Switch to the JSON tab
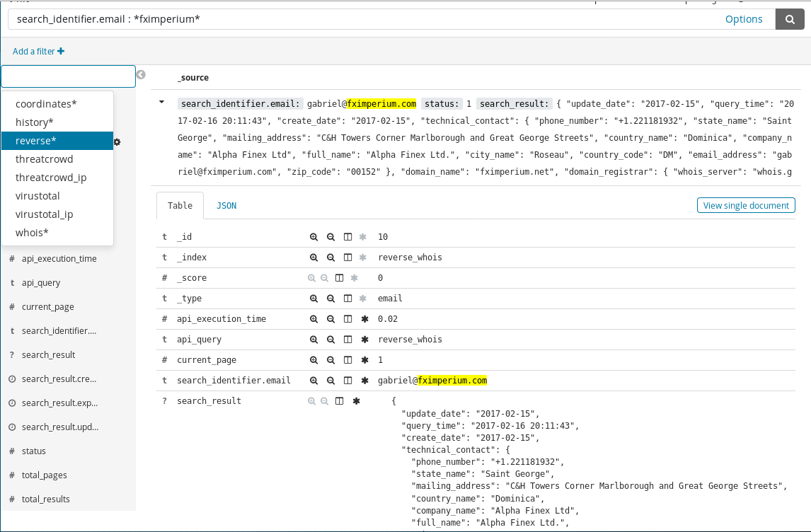This screenshot has height=532, width=811. (226, 206)
